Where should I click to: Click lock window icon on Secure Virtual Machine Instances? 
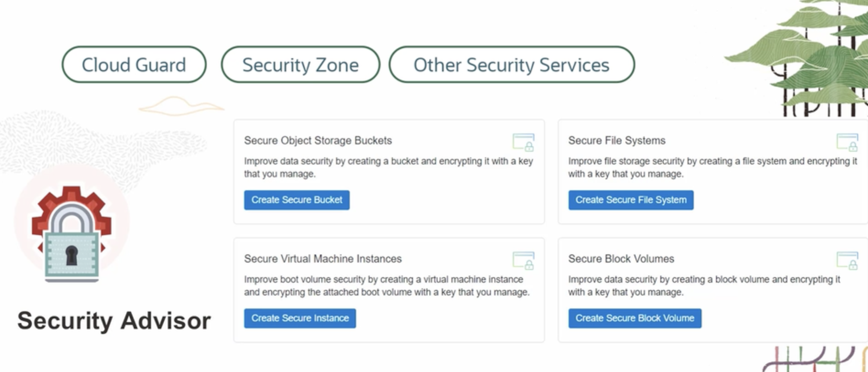pyautogui.click(x=523, y=261)
